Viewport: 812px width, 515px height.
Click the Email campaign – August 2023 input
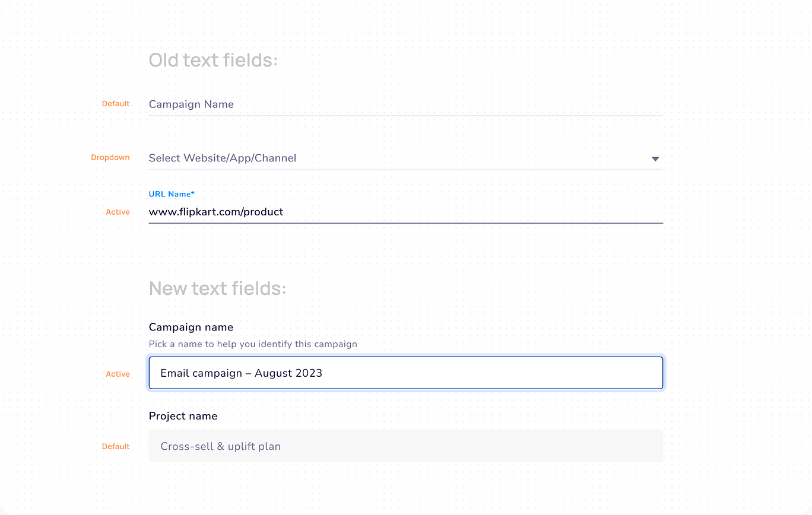tap(406, 373)
